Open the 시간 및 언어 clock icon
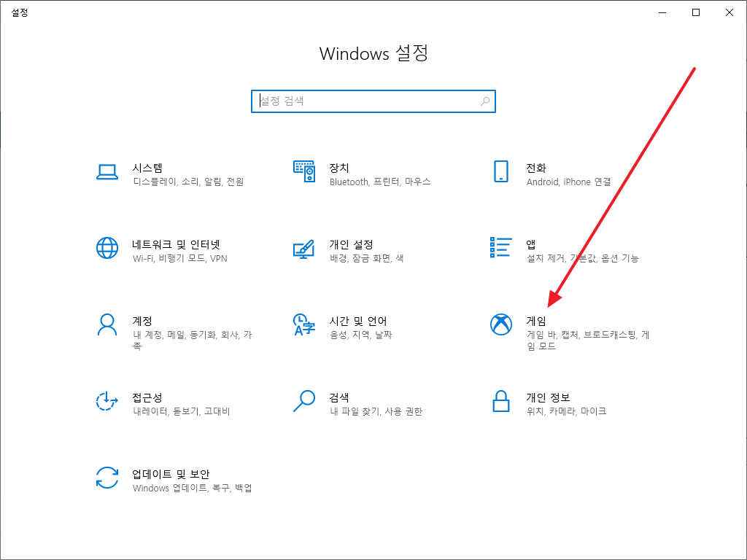747x560 pixels. click(x=304, y=324)
